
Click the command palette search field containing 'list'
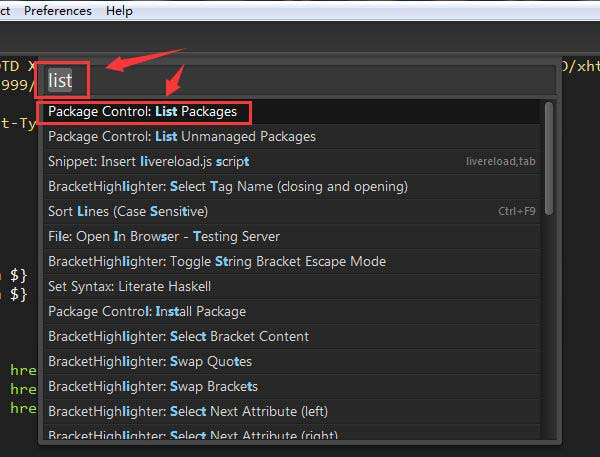tap(300, 81)
